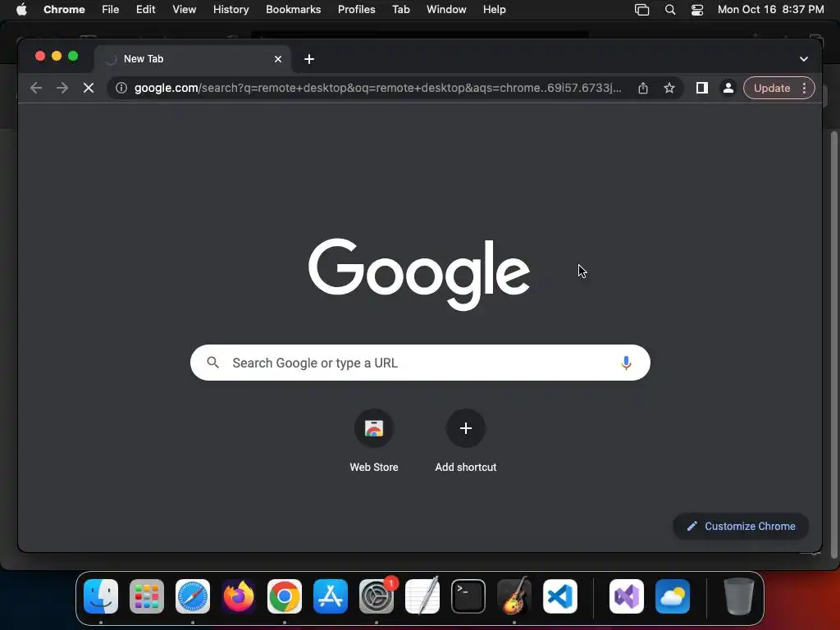Open System Settings from the Dock
Viewport: 840px width, 630px height.
[x=377, y=596]
